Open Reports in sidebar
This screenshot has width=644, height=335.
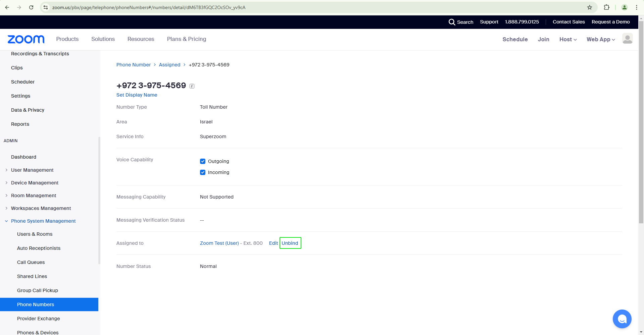20,124
